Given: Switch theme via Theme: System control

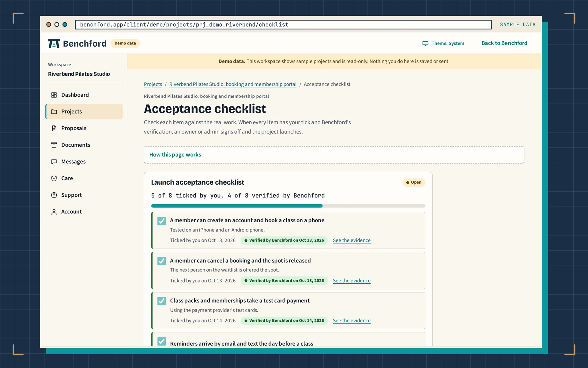Looking at the screenshot, I should click(443, 44).
